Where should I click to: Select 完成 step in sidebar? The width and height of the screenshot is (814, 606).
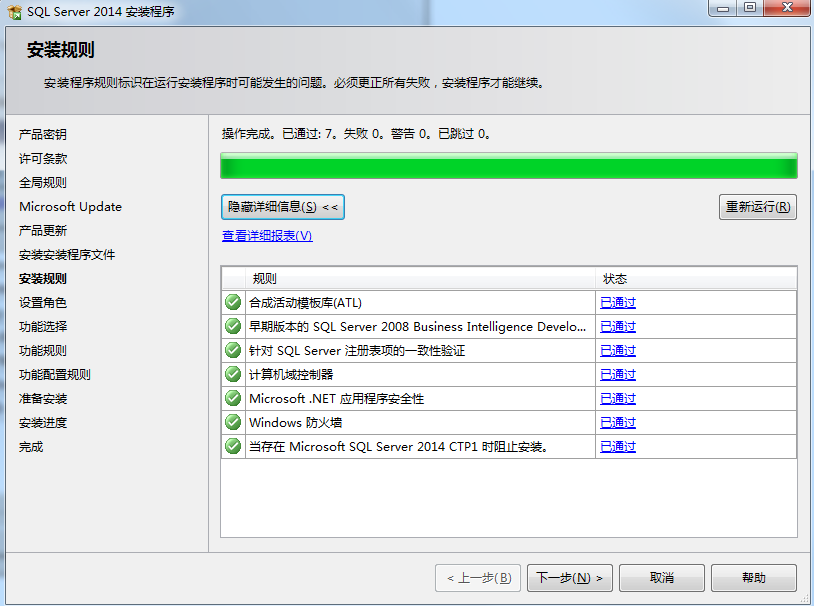coord(31,447)
